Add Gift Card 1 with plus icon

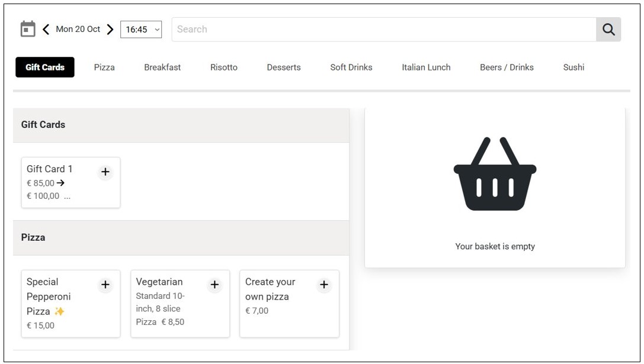pos(105,172)
